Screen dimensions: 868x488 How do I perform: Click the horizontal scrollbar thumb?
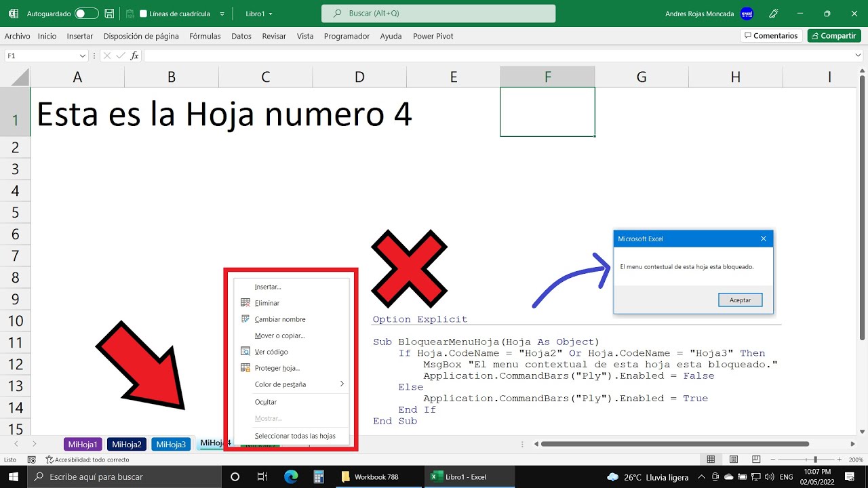[x=675, y=444]
